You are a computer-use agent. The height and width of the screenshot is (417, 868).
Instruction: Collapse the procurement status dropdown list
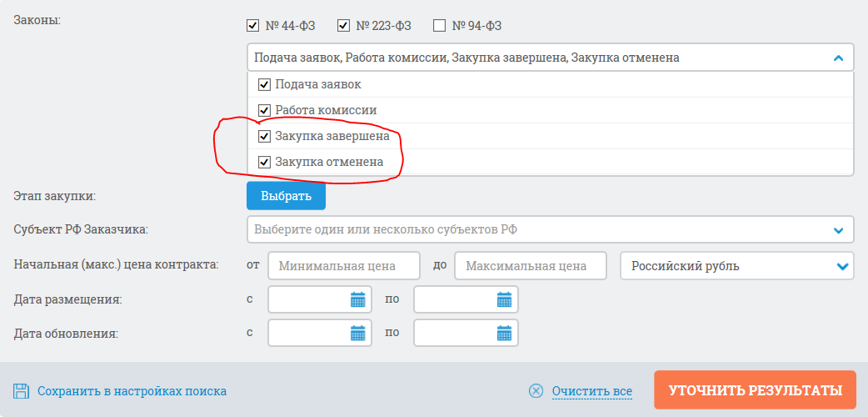pos(838,58)
